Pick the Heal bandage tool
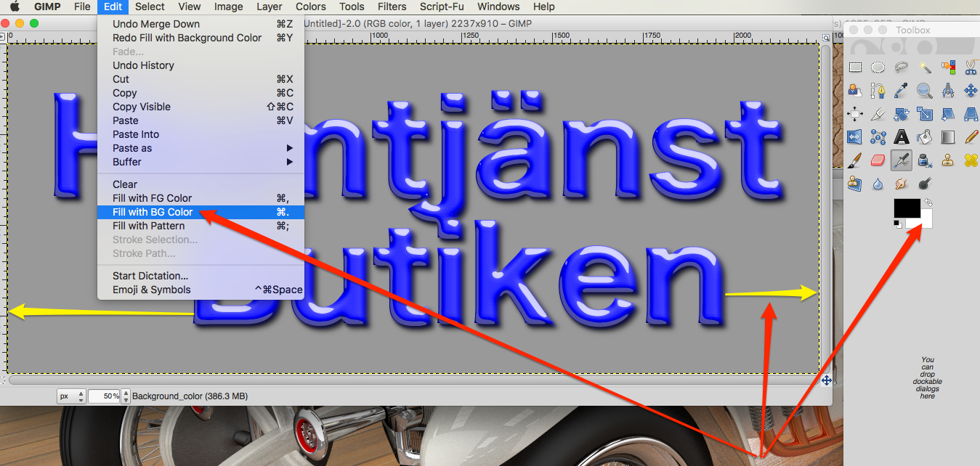 [971, 160]
